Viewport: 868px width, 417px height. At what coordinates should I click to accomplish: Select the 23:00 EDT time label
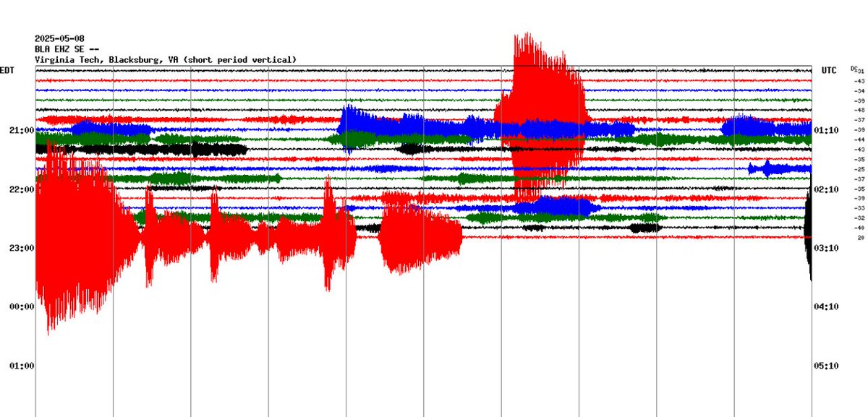22,248
